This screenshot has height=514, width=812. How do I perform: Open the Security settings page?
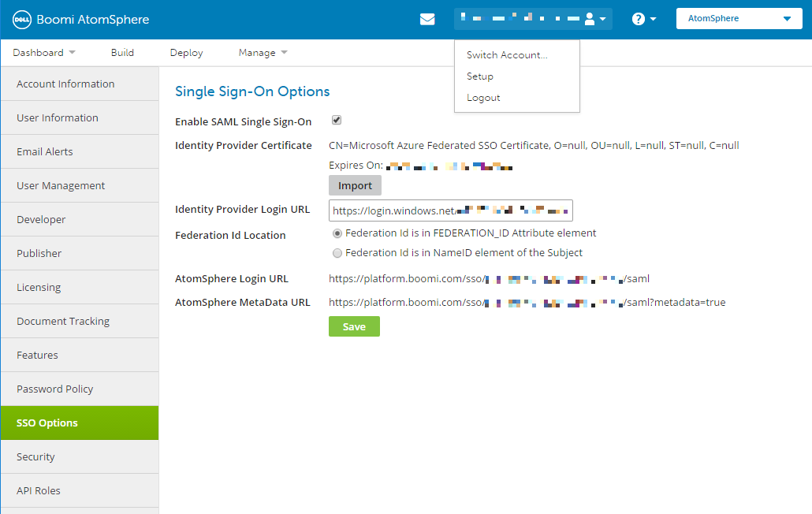click(35, 456)
